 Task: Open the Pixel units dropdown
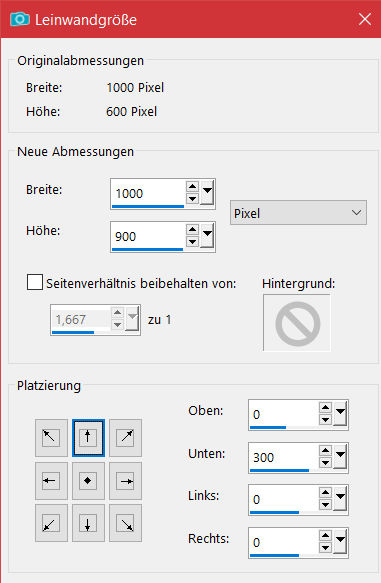[298, 213]
